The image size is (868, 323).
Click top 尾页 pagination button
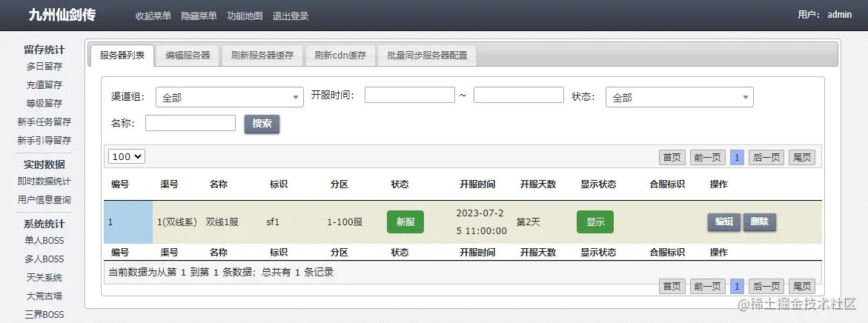point(801,158)
